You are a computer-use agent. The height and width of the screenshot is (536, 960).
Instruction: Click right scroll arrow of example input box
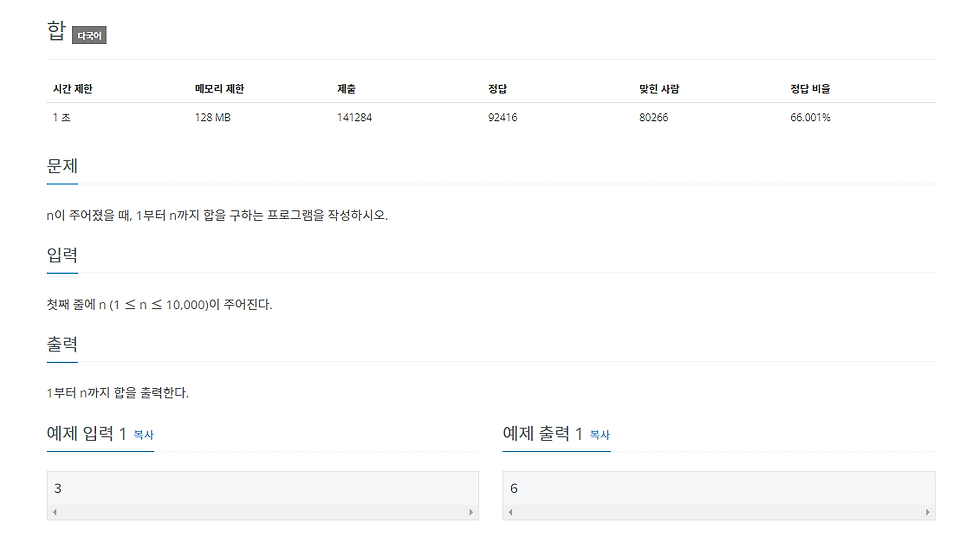(x=471, y=512)
